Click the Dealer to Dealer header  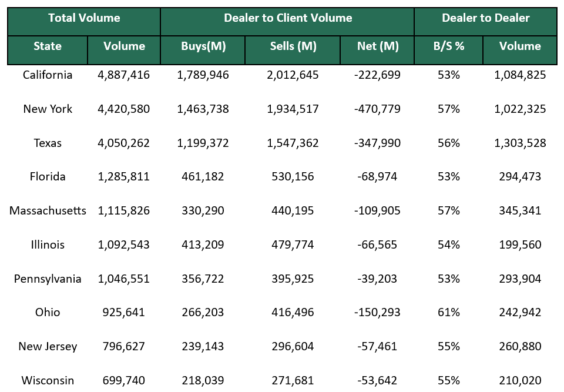tap(485, 18)
